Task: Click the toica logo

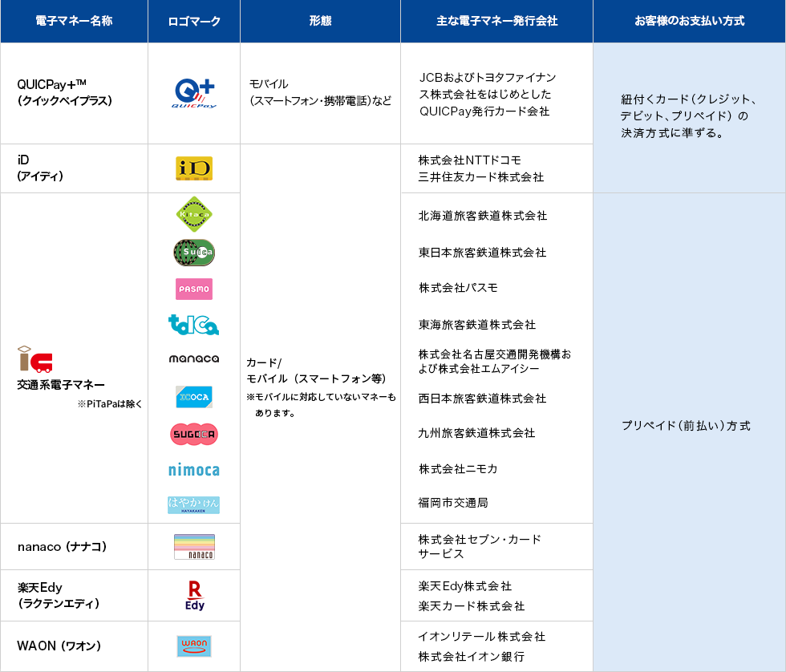Action: (x=193, y=325)
